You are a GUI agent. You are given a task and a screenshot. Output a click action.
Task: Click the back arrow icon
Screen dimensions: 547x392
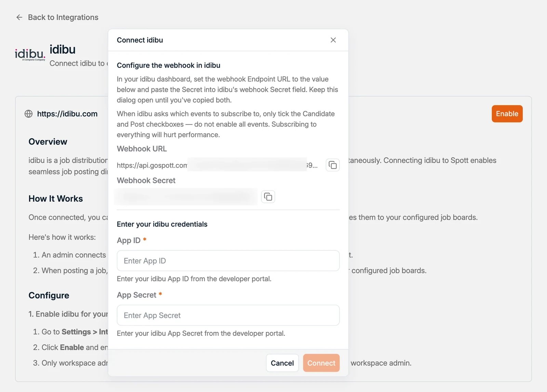tap(19, 17)
